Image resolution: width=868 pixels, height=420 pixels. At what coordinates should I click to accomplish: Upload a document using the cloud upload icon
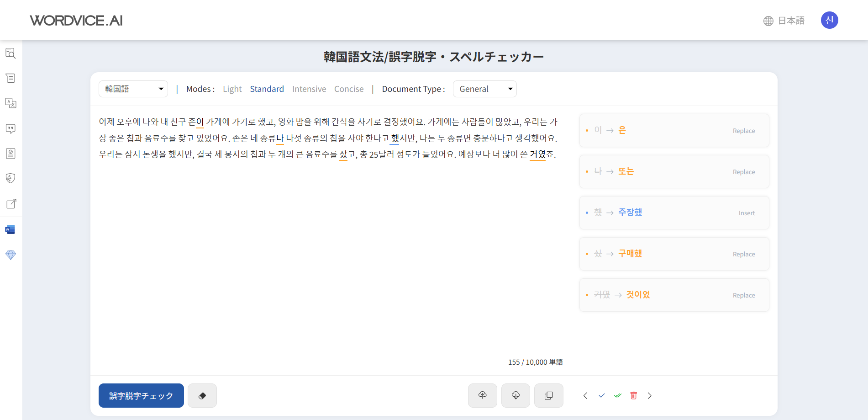tap(482, 395)
